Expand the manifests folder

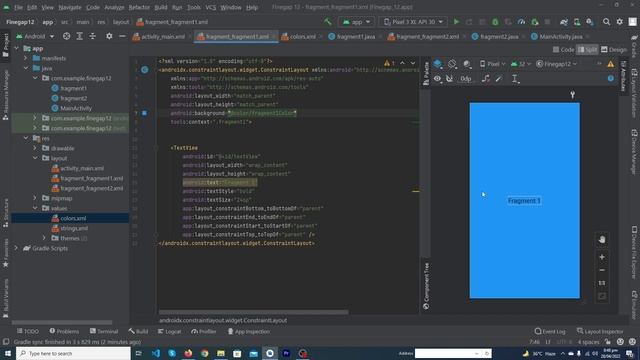coord(26,58)
